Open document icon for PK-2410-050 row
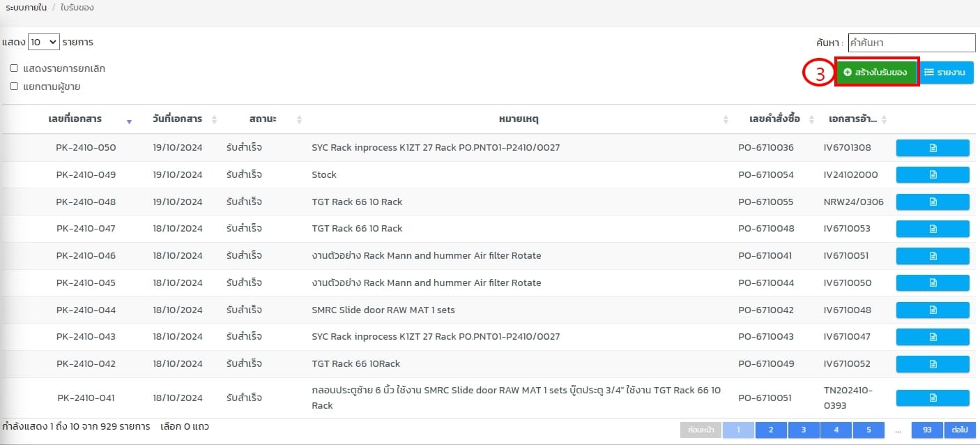Image resolution: width=980 pixels, height=445 pixels. point(932,148)
